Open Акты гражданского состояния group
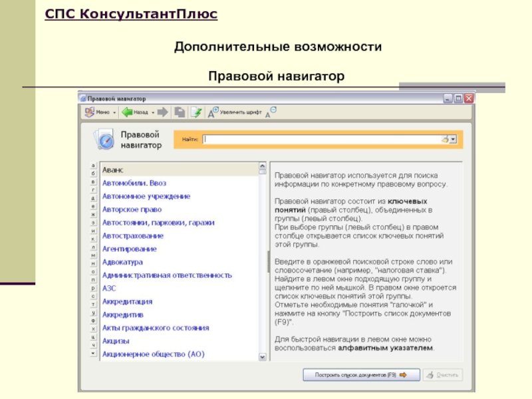The width and height of the screenshot is (532, 399). point(156,328)
